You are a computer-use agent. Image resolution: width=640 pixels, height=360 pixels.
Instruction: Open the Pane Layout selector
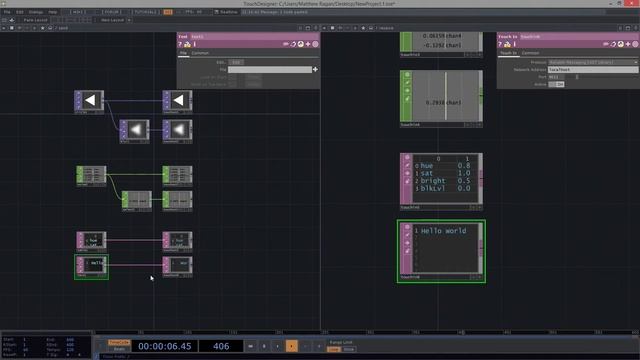[x=35, y=20]
